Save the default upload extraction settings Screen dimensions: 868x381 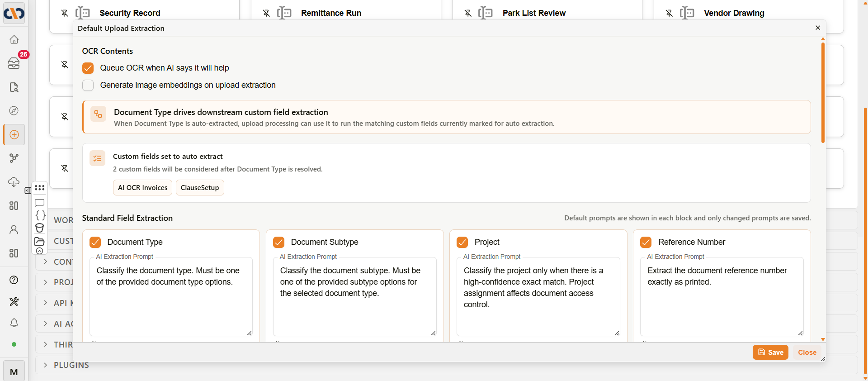(x=770, y=352)
